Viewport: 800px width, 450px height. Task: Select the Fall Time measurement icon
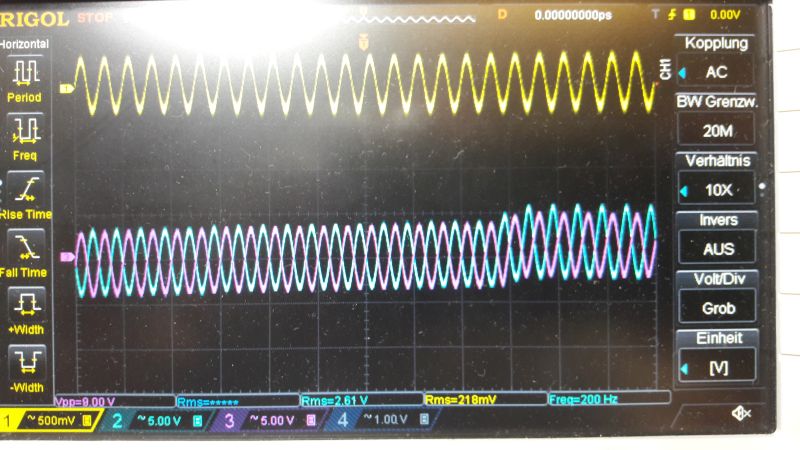pos(26,246)
